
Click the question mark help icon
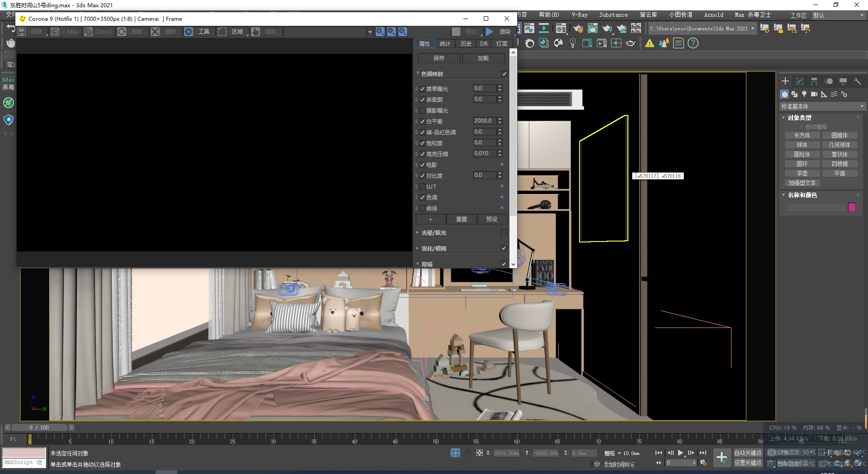click(x=693, y=43)
